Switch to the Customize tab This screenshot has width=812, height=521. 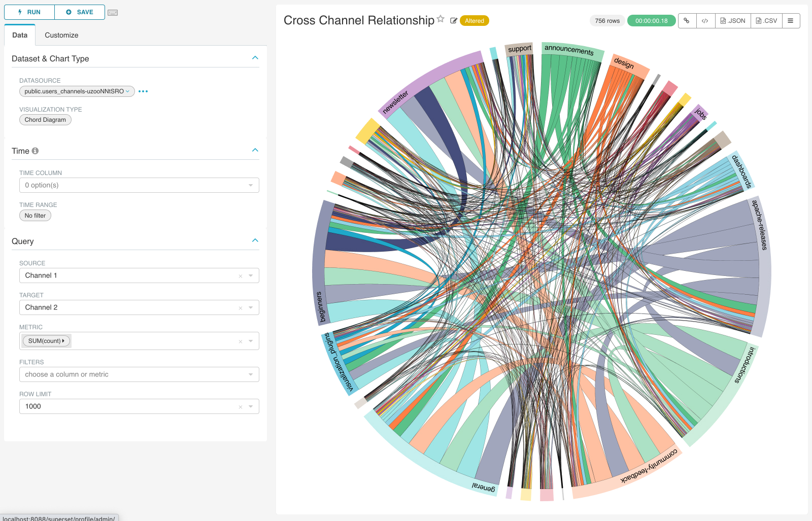(x=61, y=35)
